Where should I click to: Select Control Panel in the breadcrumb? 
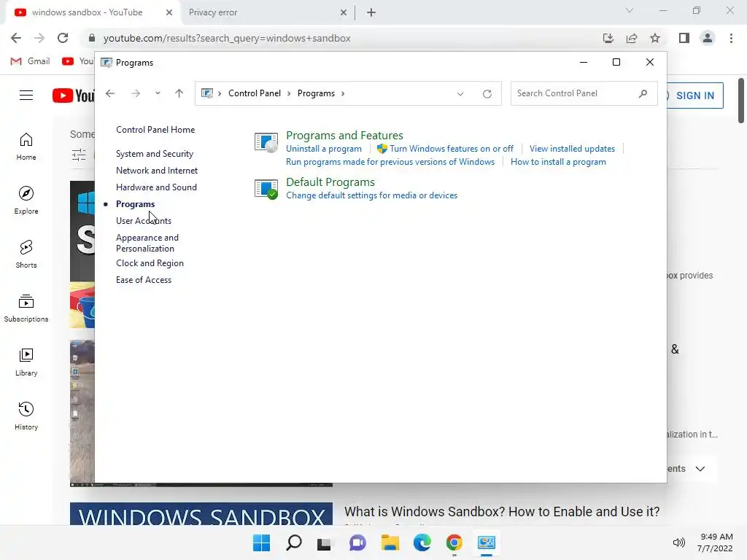(x=255, y=93)
